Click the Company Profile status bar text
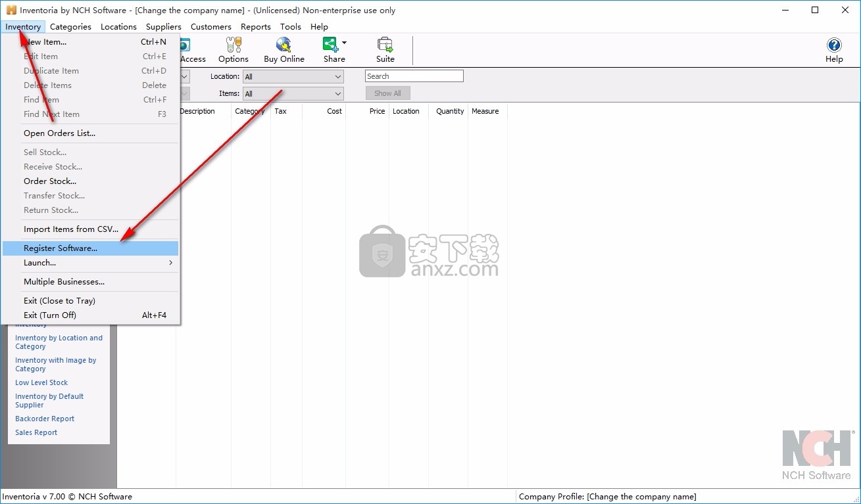 pyautogui.click(x=608, y=497)
